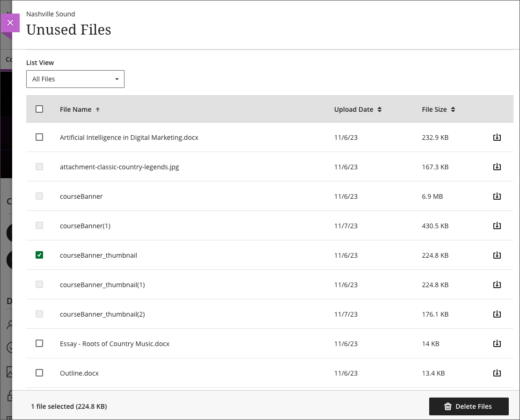The height and width of the screenshot is (420, 520).
Task: Download the courseBanner file
Action: [497, 196]
